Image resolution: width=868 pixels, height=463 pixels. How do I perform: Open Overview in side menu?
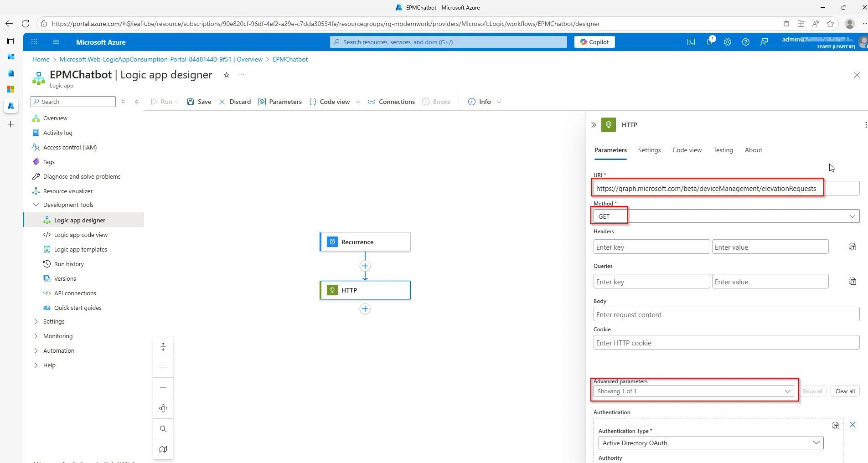tap(55, 118)
